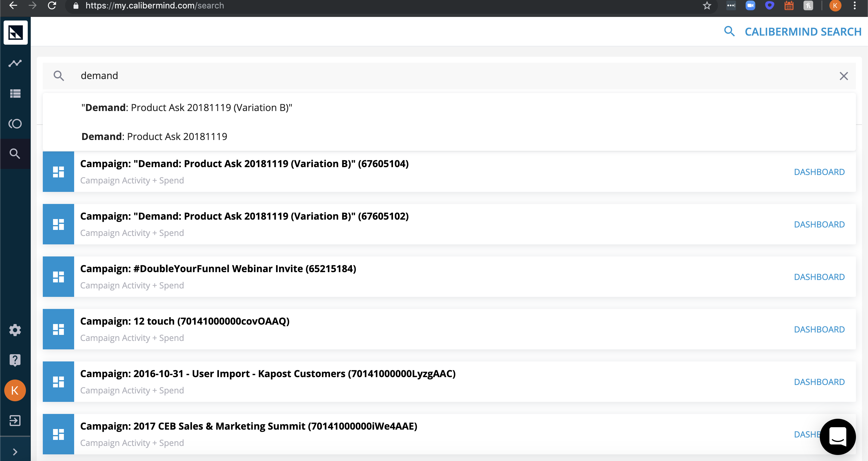868x461 pixels.
Task: Click the CaliberMind Search header magnifier icon
Action: 729,32
